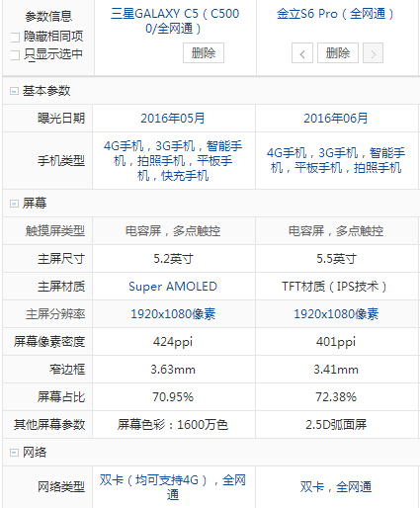Image resolution: width=420 pixels, height=508 pixels.
Task: Delete the 金立S6 Pro column
Action: pos(338,52)
